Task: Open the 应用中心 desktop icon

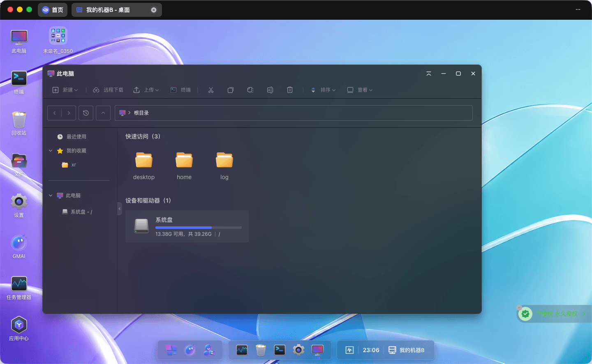Action: pos(19,329)
